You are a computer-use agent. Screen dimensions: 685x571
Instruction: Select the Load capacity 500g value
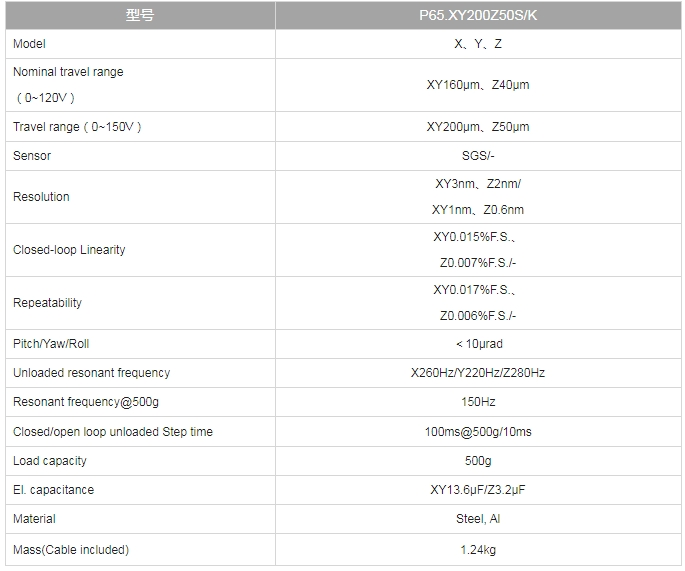click(478, 460)
